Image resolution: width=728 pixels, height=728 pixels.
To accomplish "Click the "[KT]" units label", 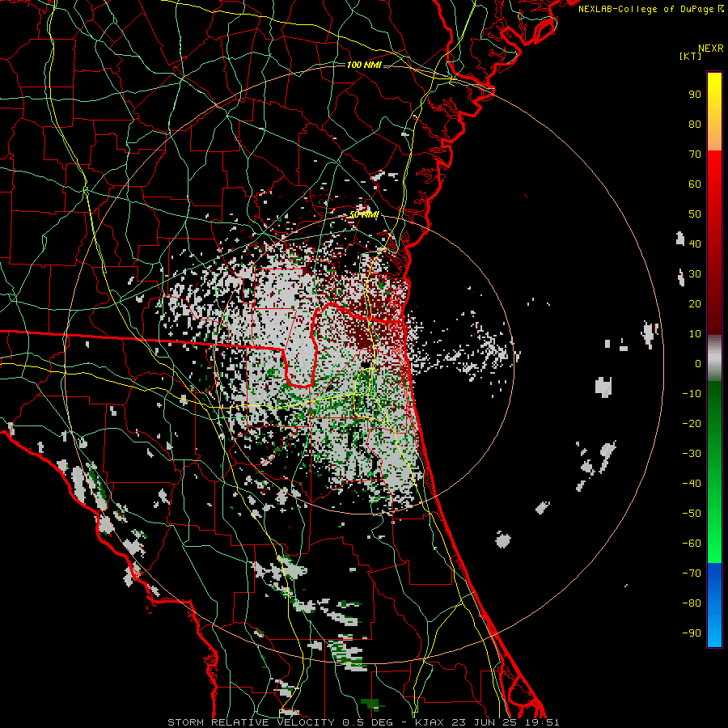I will point(691,56).
